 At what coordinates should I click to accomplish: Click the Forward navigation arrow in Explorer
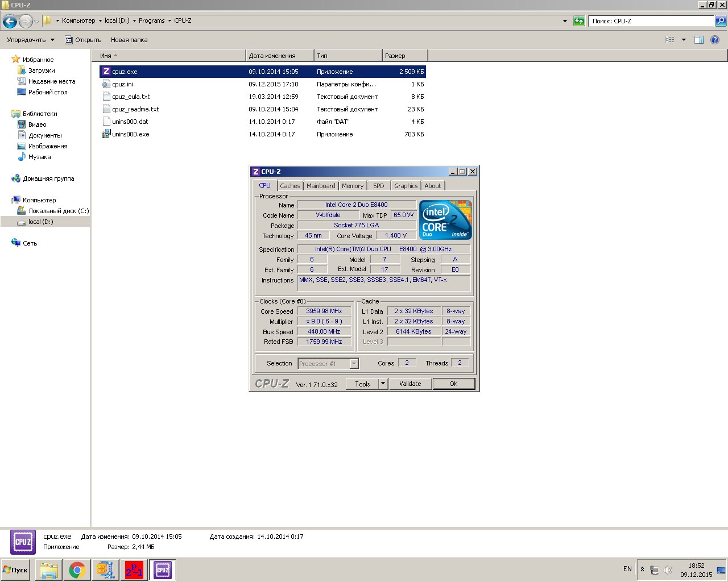tap(26, 22)
